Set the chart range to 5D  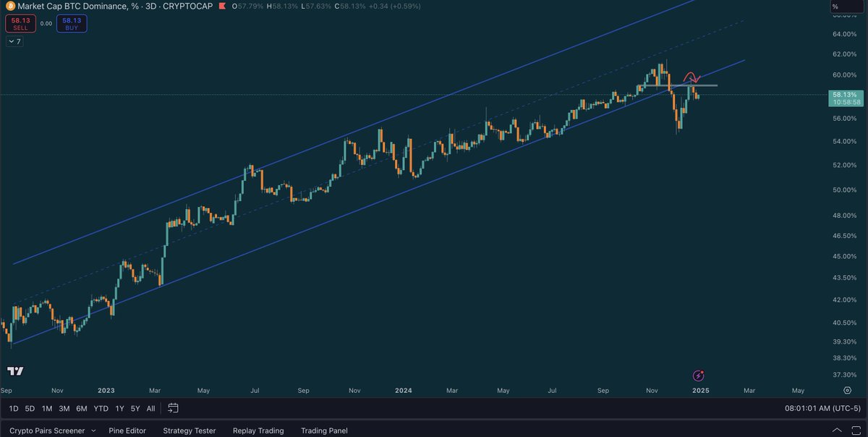30,409
